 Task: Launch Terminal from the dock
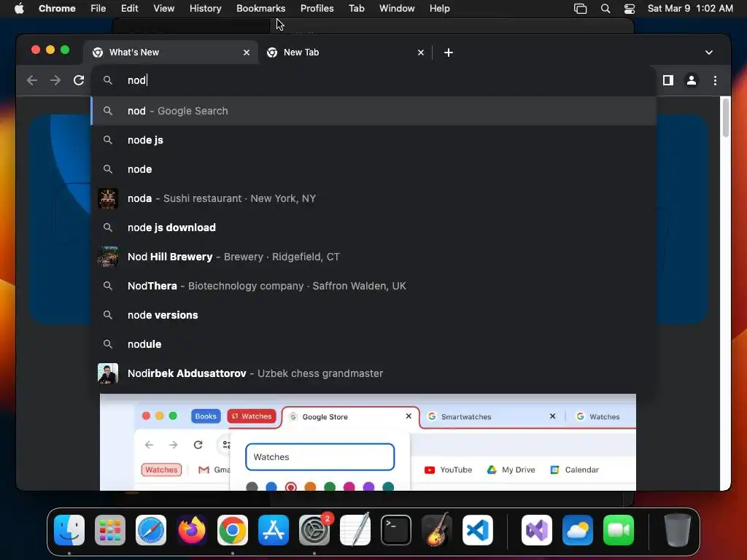point(396,530)
